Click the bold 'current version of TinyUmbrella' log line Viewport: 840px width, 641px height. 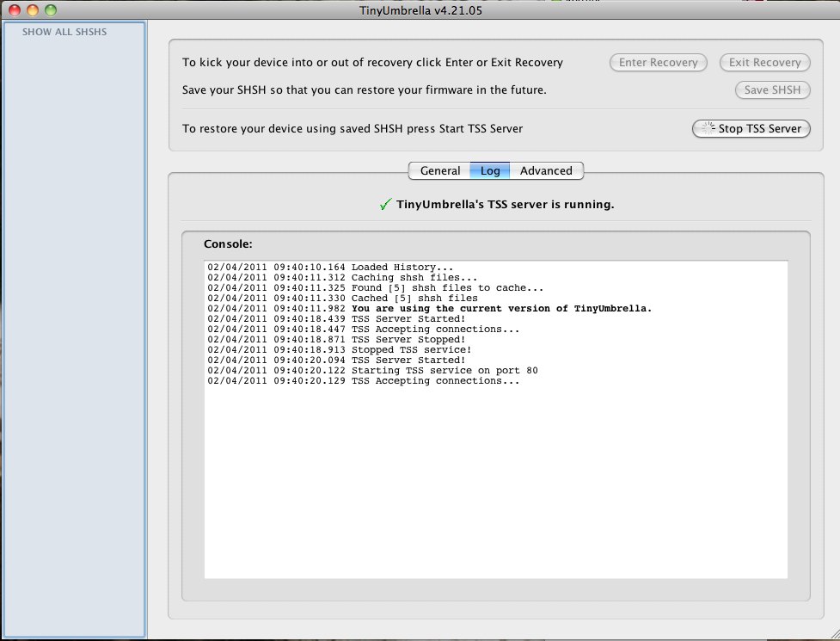pyautogui.click(x=501, y=308)
